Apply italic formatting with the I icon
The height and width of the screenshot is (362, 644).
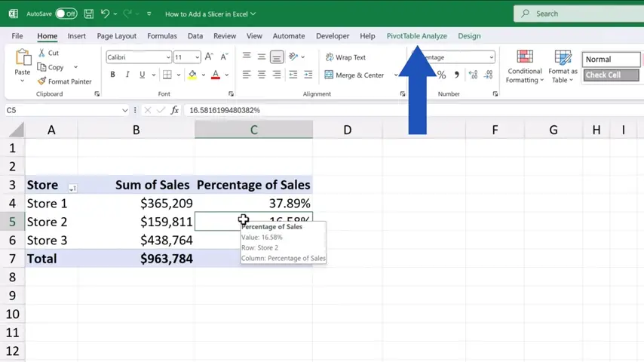click(x=127, y=75)
